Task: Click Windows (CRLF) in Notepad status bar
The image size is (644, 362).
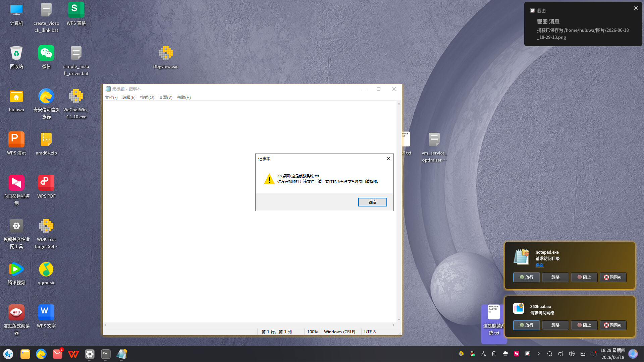Action: pos(339,332)
